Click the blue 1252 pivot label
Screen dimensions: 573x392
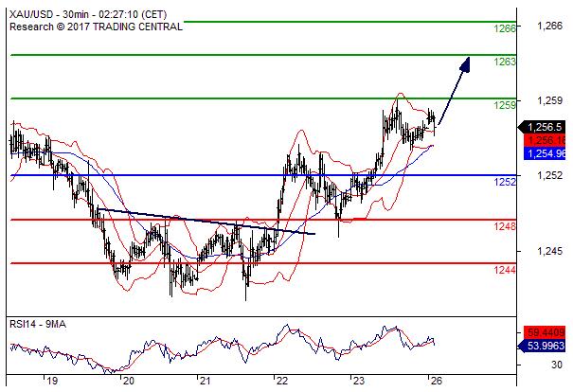point(505,182)
